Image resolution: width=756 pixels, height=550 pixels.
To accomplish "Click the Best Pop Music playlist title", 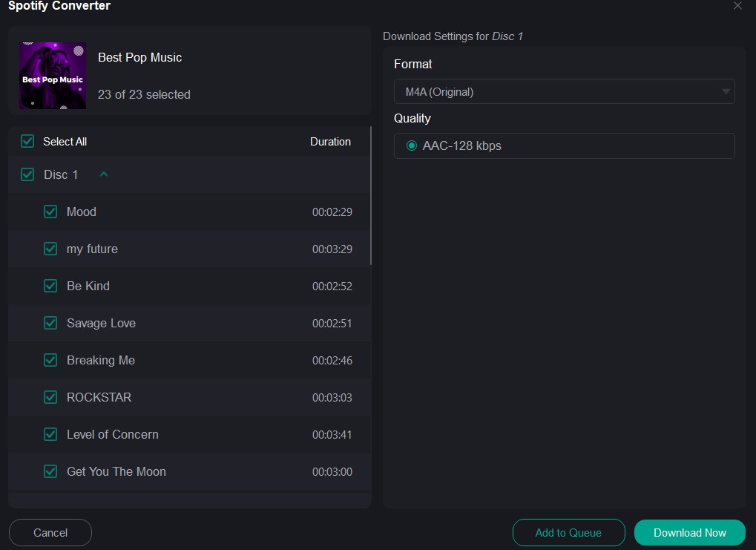I will pos(139,57).
